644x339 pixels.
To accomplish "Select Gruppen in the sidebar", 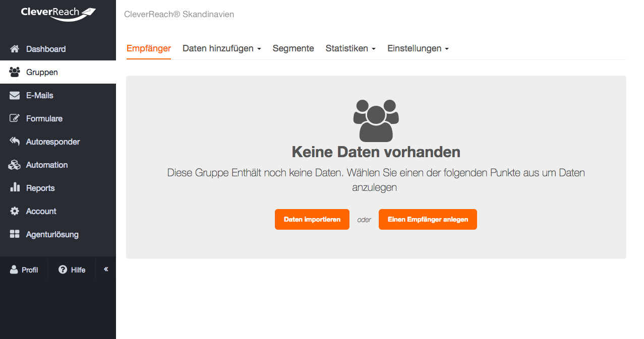I will pos(58,72).
